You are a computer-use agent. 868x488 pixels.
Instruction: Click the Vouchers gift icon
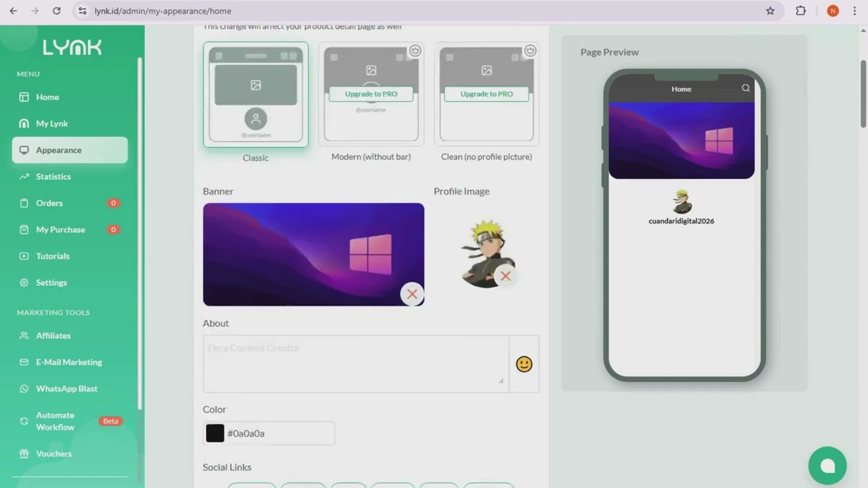[24, 453]
